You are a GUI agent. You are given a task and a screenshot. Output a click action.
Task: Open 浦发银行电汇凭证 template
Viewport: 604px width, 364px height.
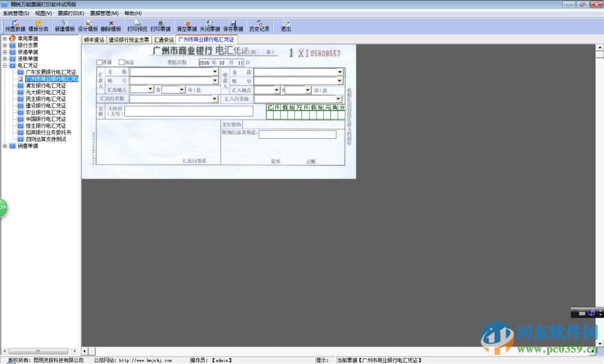point(46,86)
